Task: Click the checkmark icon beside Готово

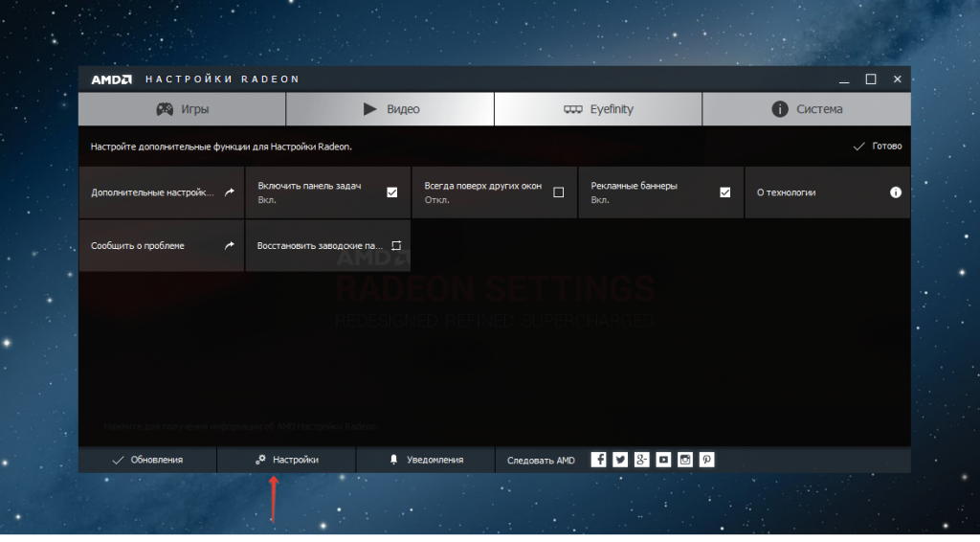Action: pos(858,147)
